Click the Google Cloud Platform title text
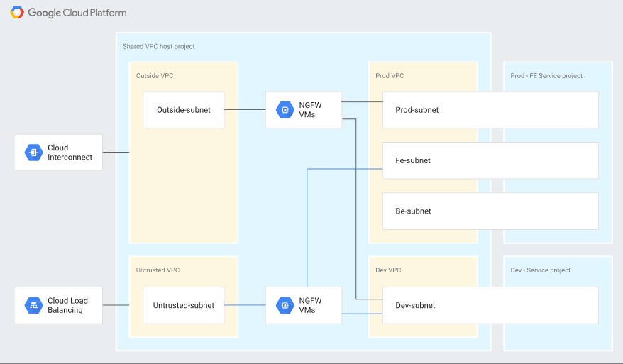 [x=77, y=13]
